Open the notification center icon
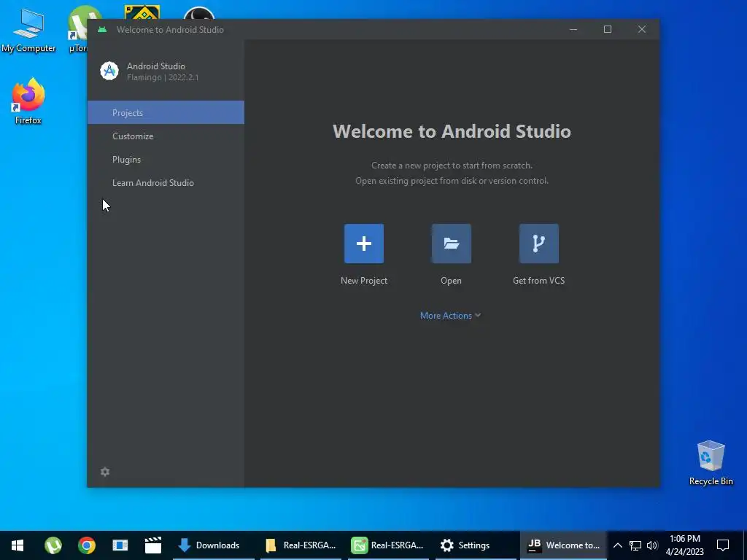The width and height of the screenshot is (747, 560). click(x=723, y=545)
